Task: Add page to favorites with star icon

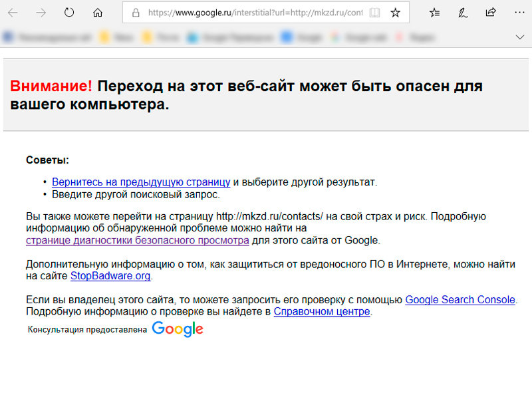Action: (x=396, y=13)
